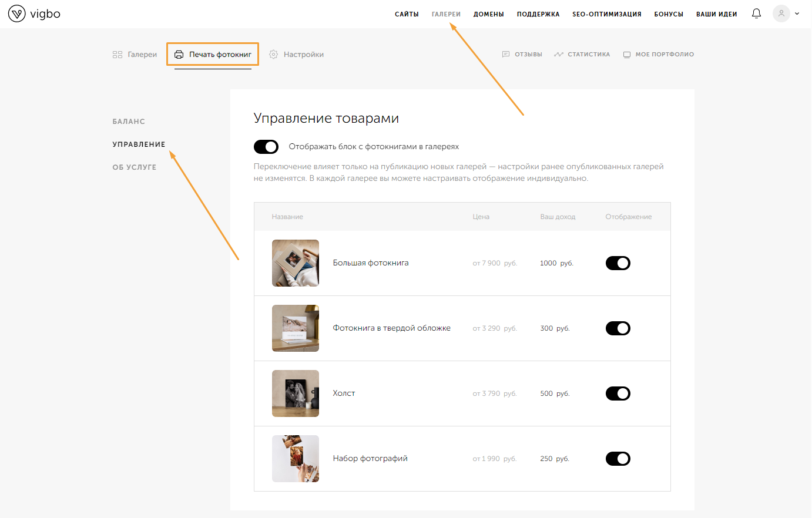This screenshot has width=812, height=518.
Task: Click price от 7 900 руб.
Action: 495,263
